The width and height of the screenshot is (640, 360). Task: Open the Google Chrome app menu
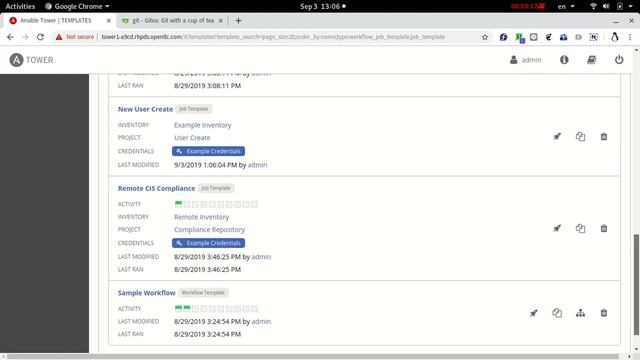tap(77, 6)
